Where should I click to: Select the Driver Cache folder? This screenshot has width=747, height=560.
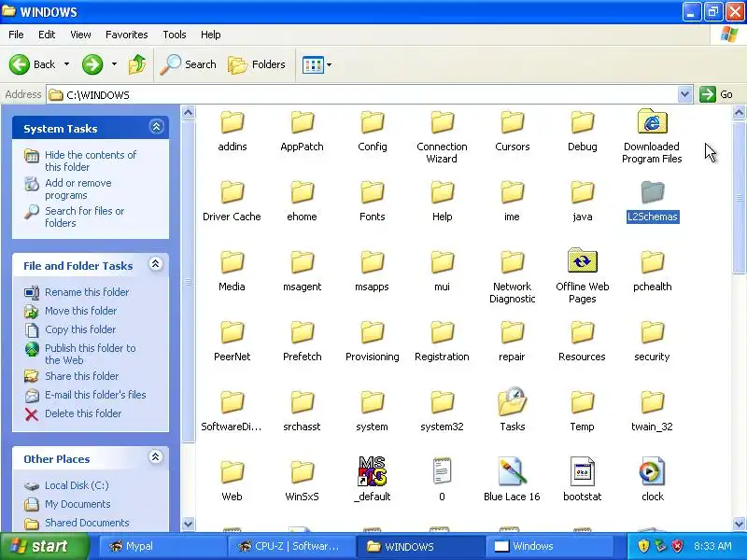pos(232,201)
